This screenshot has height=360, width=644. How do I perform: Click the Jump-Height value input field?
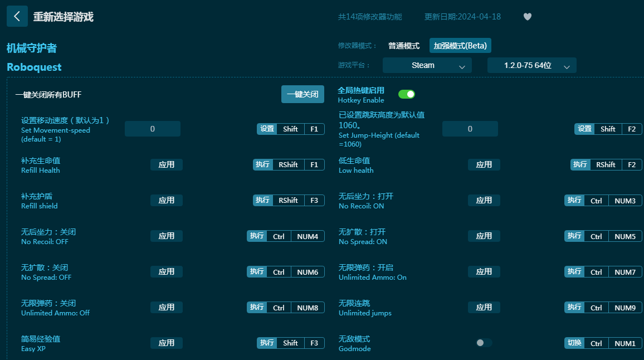(x=470, y=129)
